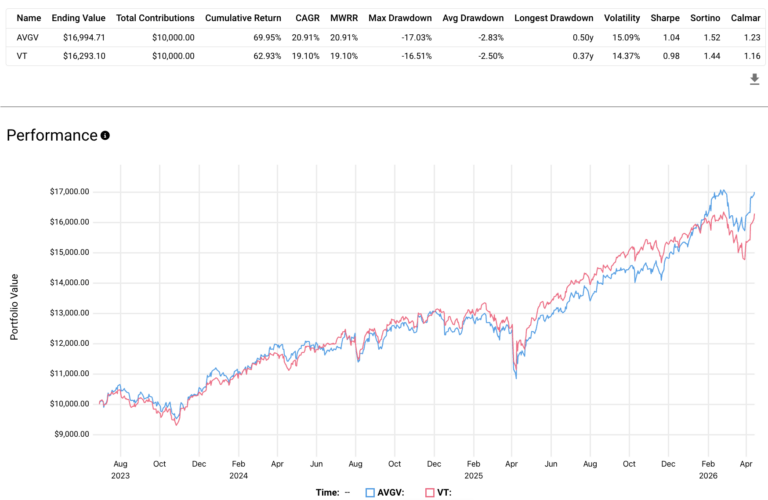The width and height of the screenshot is (768, 500).
Task: Sort by Max Drawdown column header
Action: [x=400, y=18]
